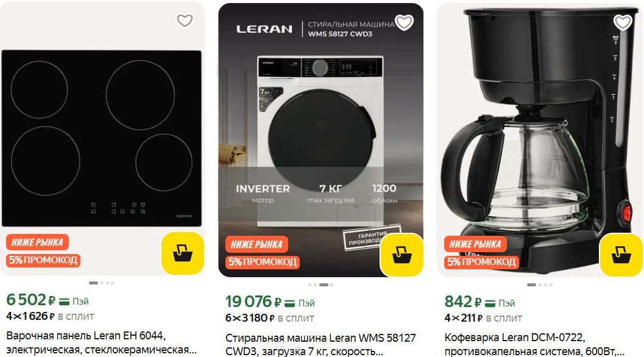Click 5% ПРОМОКОД badge on coffee maker
644x357 pixels.
(x=481, y=262)
